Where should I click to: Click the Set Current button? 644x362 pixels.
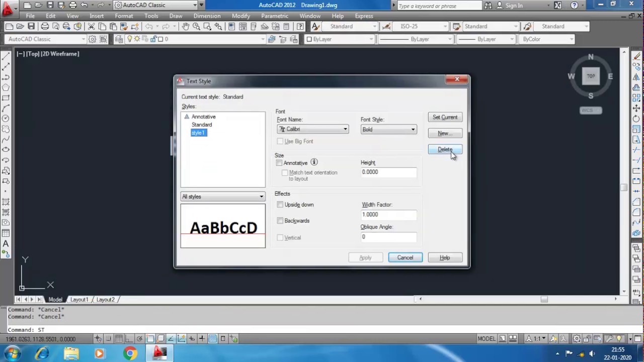[x=445, y=117]
